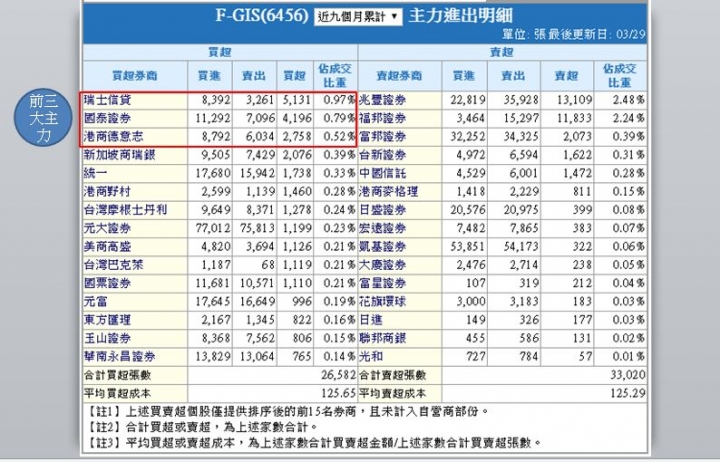This screenshot has width=720, height=462.
Task: Click the 買超 section header
Action: click(x=219, y=52)
